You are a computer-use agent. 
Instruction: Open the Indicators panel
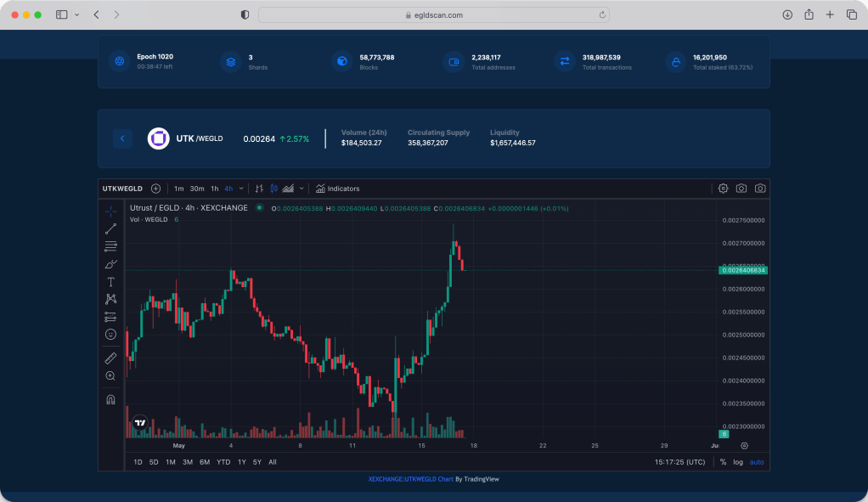337,189
